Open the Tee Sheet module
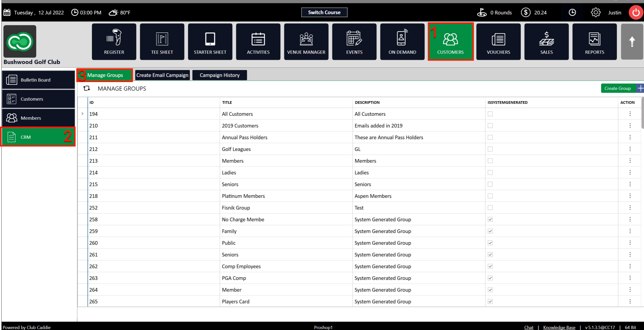 [162, 42]
